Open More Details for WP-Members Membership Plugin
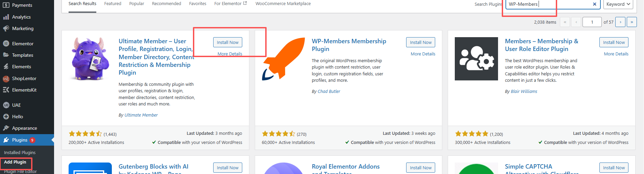Screen dimensions: 644x174 [423, 54]
